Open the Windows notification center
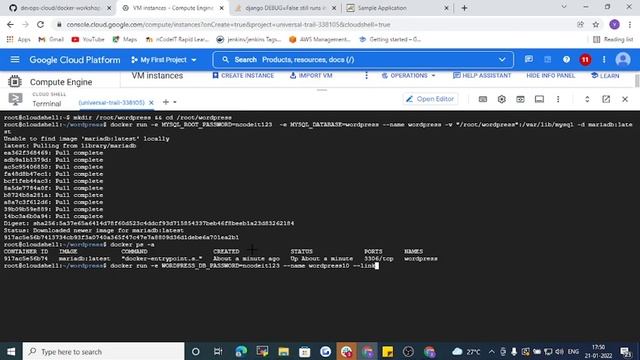 (626, 351)
